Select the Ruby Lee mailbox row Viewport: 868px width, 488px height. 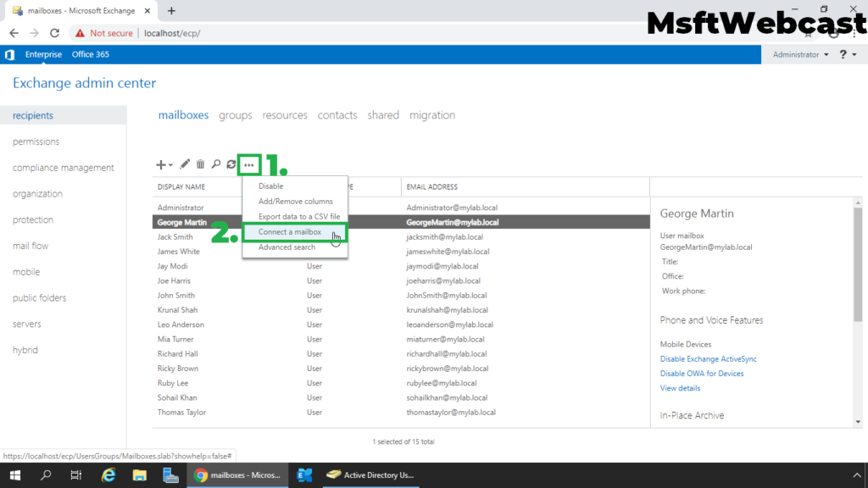tap(401, 383)
